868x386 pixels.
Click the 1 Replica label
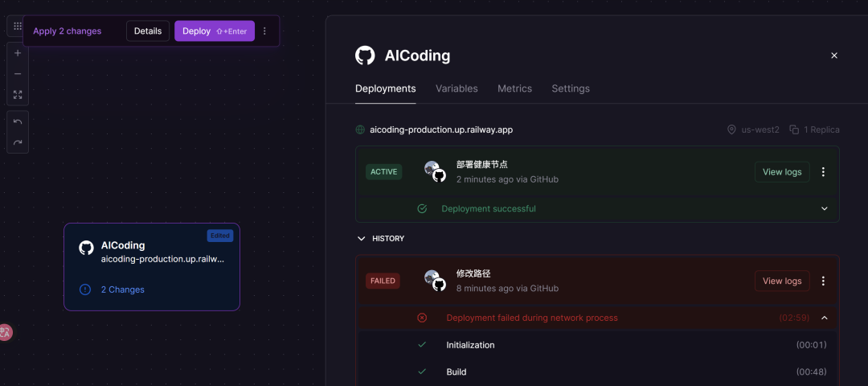click(x=821, y=129)
